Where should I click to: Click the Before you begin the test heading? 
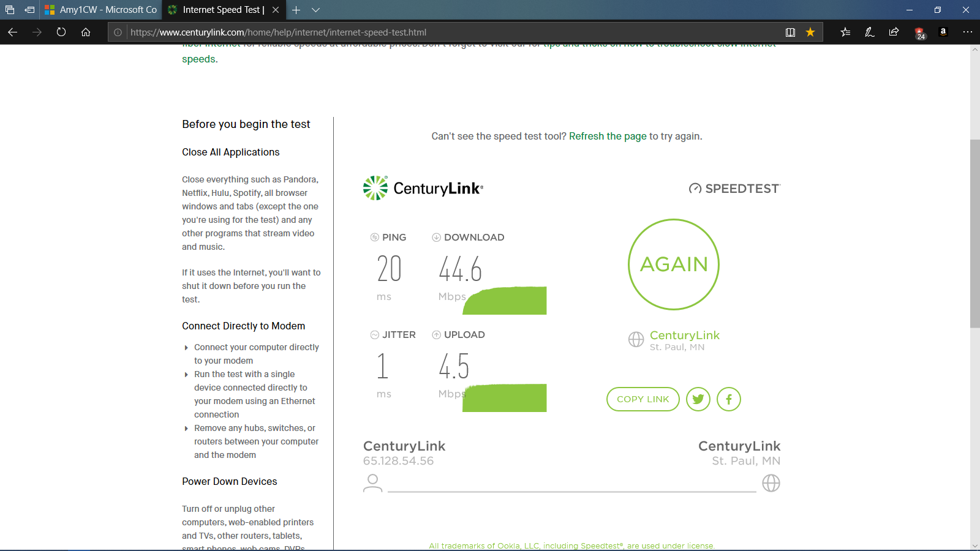click(x=246, y=124)
